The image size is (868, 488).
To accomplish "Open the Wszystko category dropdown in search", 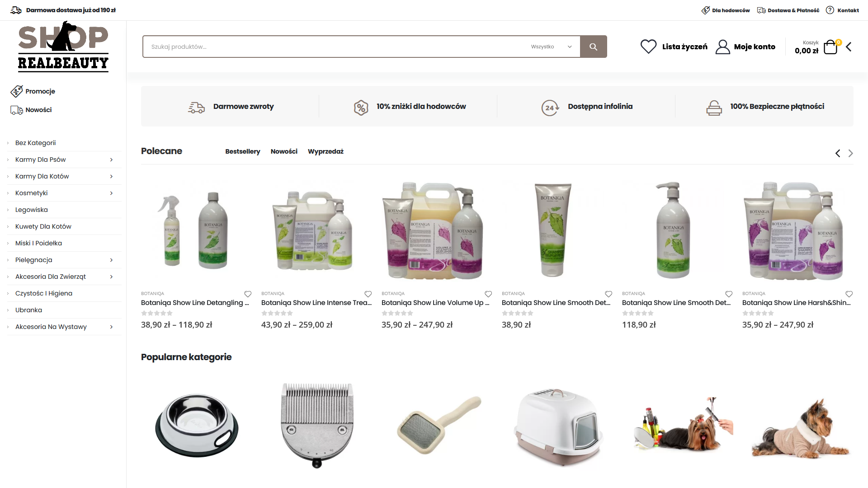I will click(551, 47).
